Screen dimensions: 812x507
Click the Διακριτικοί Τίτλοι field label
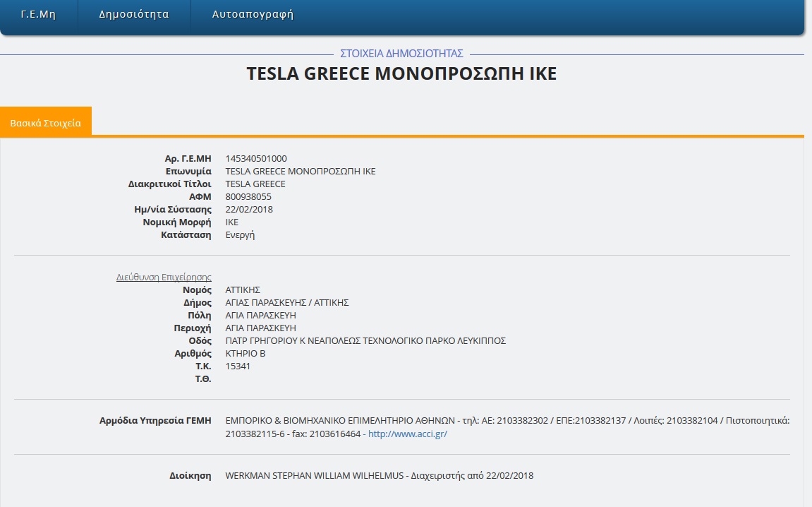[x=170, y=184]
